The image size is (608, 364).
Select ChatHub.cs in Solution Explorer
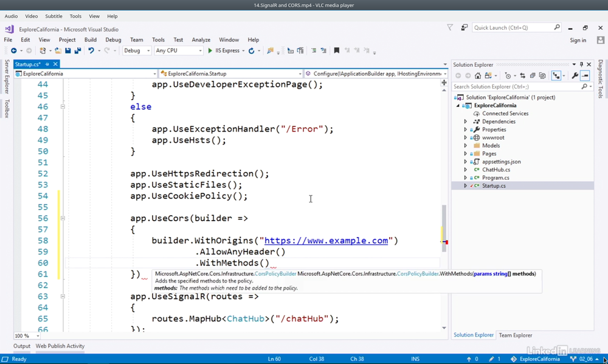496,170
